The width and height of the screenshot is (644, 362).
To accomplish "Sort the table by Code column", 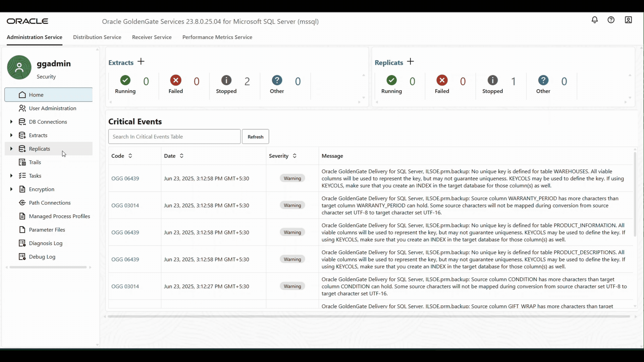I will pyautogui.click(x=130, y=156).
